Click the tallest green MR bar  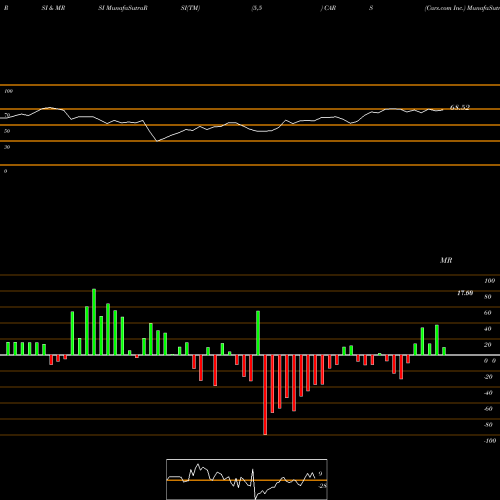pos(94,322)
